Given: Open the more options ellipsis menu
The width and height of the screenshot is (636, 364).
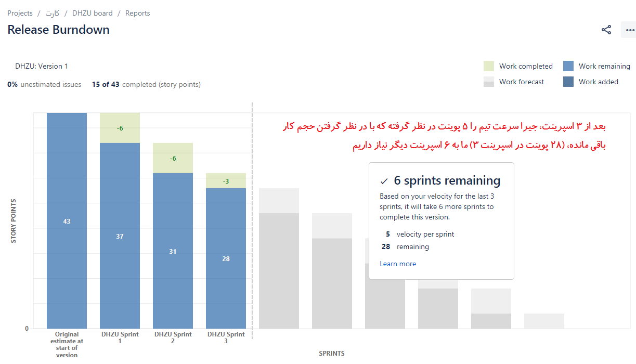Looking at the screenshot, I should pos(630,30).
